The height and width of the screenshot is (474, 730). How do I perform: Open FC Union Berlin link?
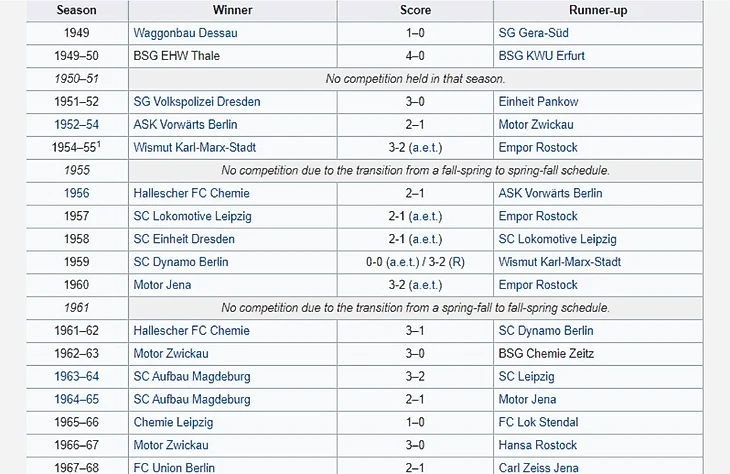174,467
